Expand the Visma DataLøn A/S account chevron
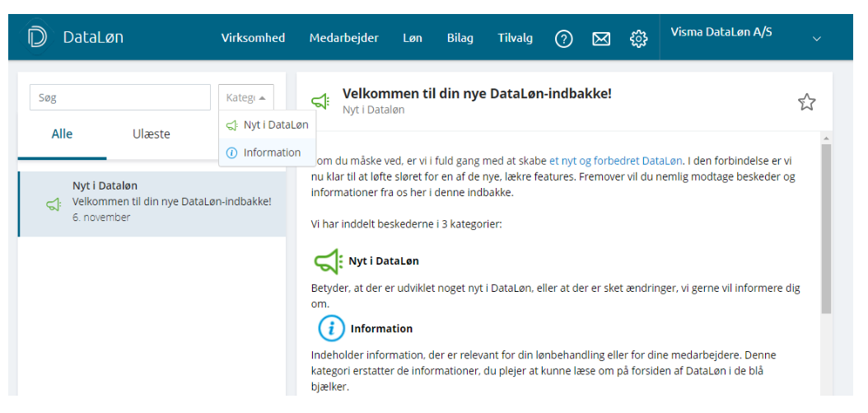 [816, 39]
